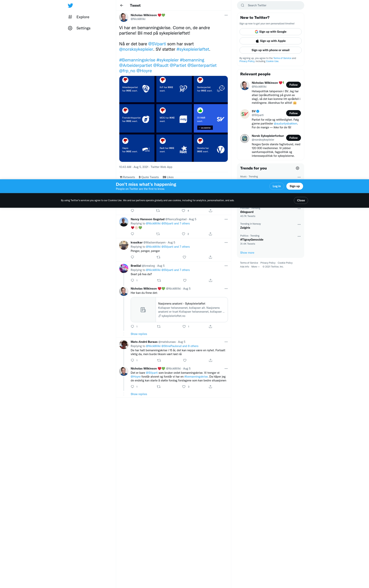This screenshot has width=369, height=588.
Task: Open trends settings gear icon
Action: click(297, 168)
